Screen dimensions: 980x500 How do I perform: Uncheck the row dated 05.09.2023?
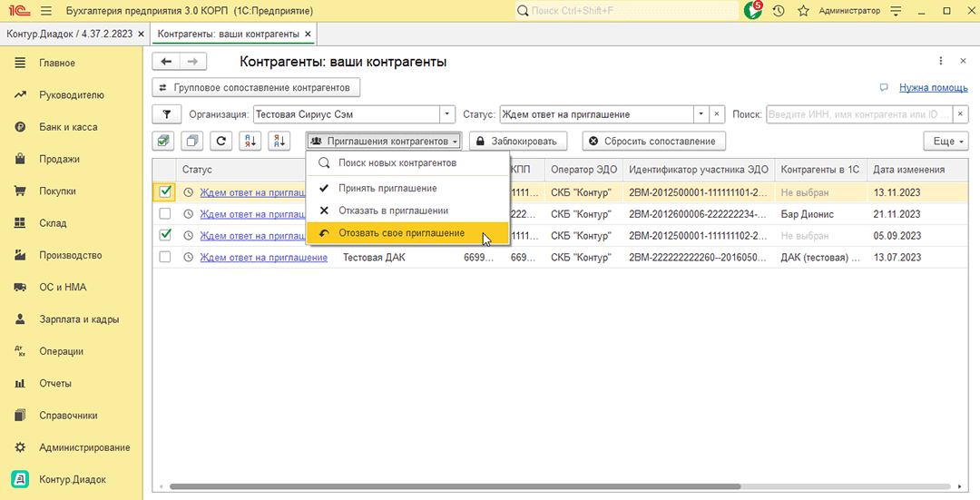pos(165,236)
